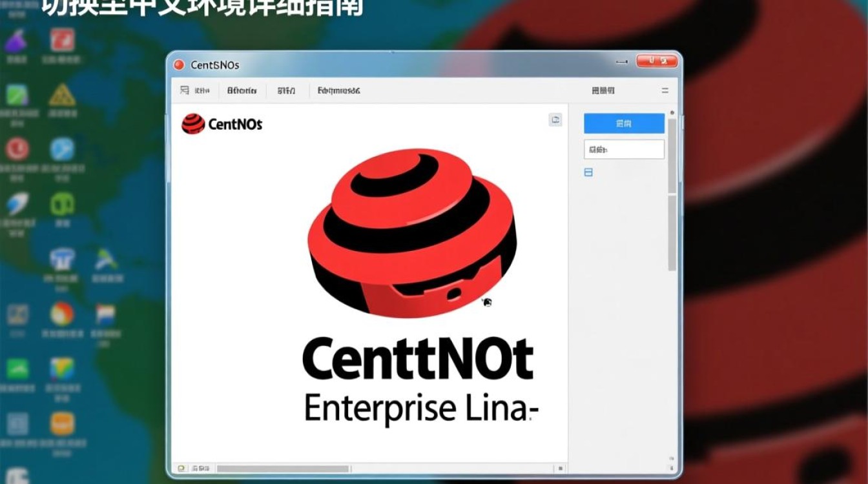This screenshot has height=484, width=868.
Task: Click the down arrow at the sidebar scrollbar bottom
Action: coord(672,468)
